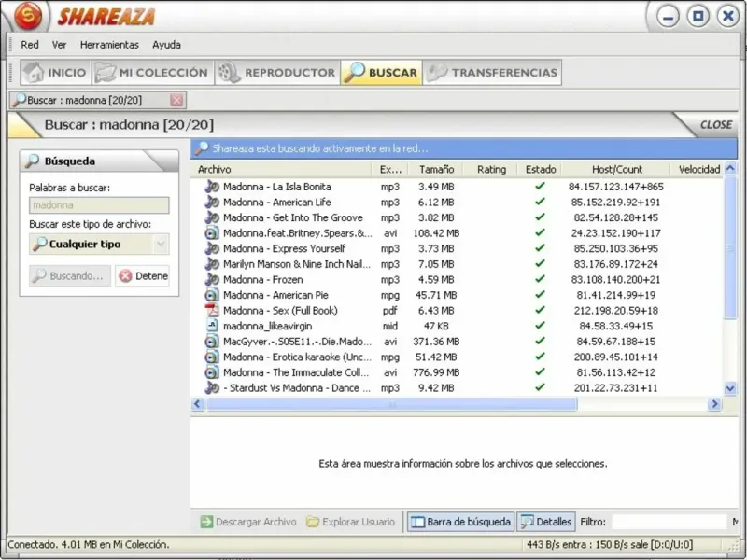Click video icon of 'Madonna - American Pie'
This screenshot has height=560, width=747.
click(x=212, y=295)
